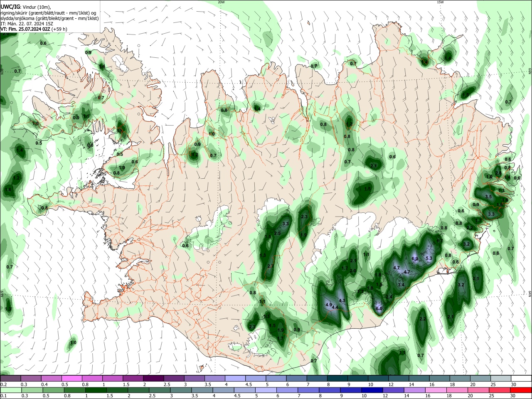
Task: Select the 6.0 precipitation value near the south coast
Action: pos(379,309)
